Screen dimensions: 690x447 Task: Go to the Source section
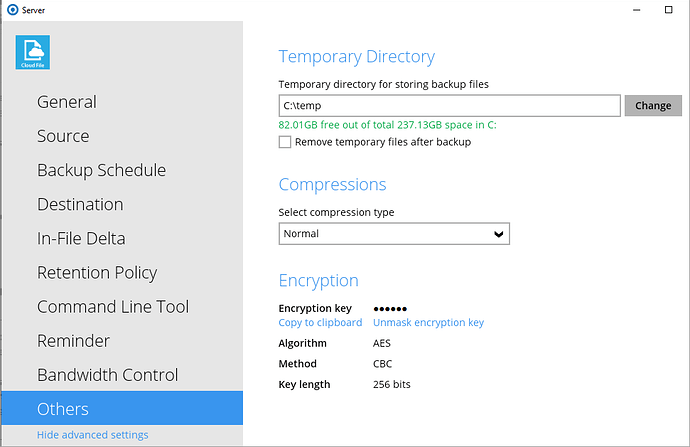pos(63,136)
